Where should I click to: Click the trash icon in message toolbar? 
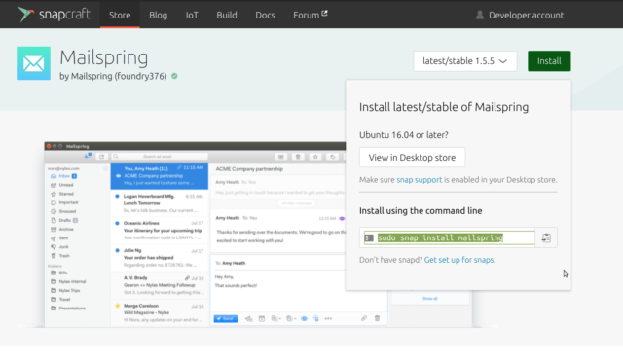click(298, 157)
